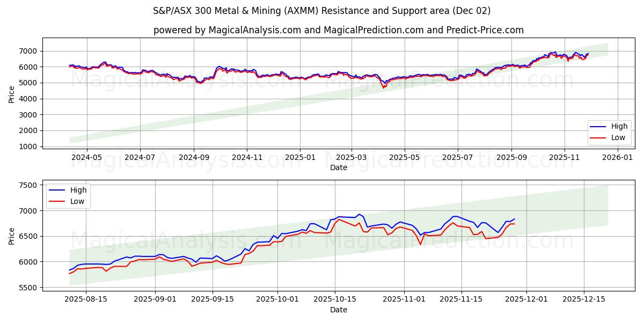Screen dimensions: 644x322
Task: Select the chart title mentioning AXMM
Action: 322,12
